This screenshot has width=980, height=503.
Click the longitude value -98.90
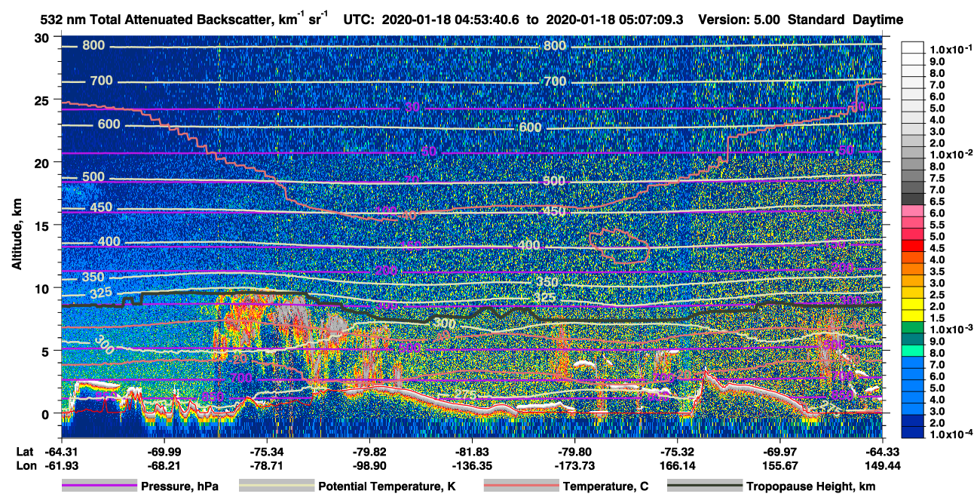[x=369, y=466]
